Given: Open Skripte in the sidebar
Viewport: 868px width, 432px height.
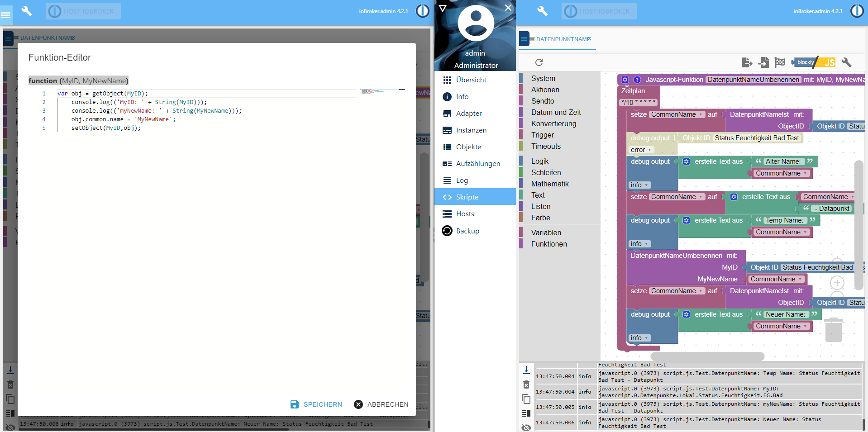Looking at the screenshot, I should point(475,197).
